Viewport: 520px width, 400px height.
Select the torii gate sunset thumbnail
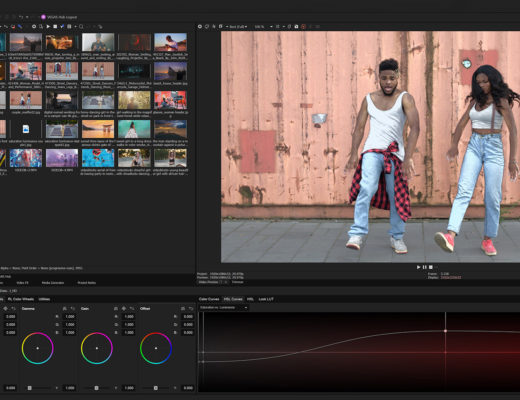98,129
